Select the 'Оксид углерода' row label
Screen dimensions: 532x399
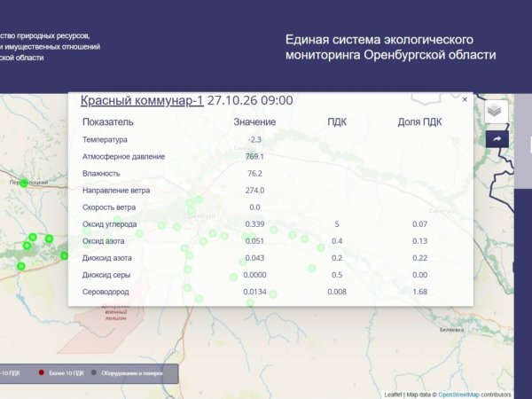(x=110, y=224)
